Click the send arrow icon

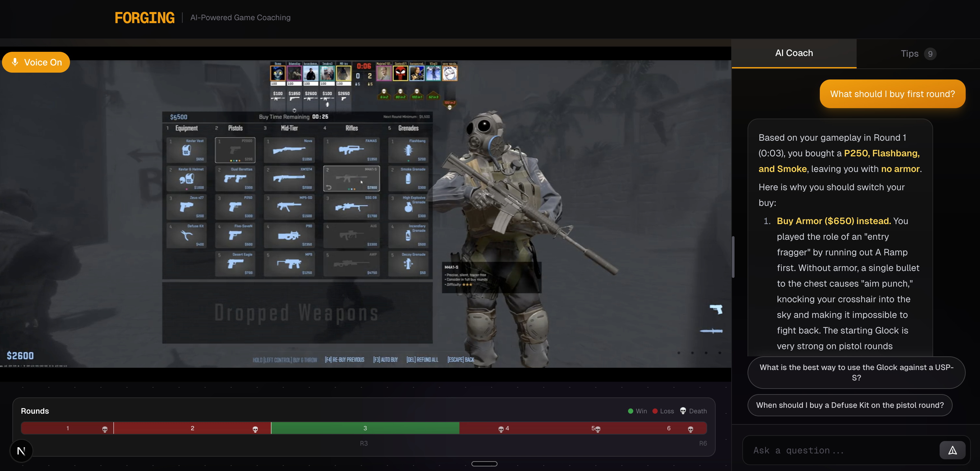click(x=952, y=450)
